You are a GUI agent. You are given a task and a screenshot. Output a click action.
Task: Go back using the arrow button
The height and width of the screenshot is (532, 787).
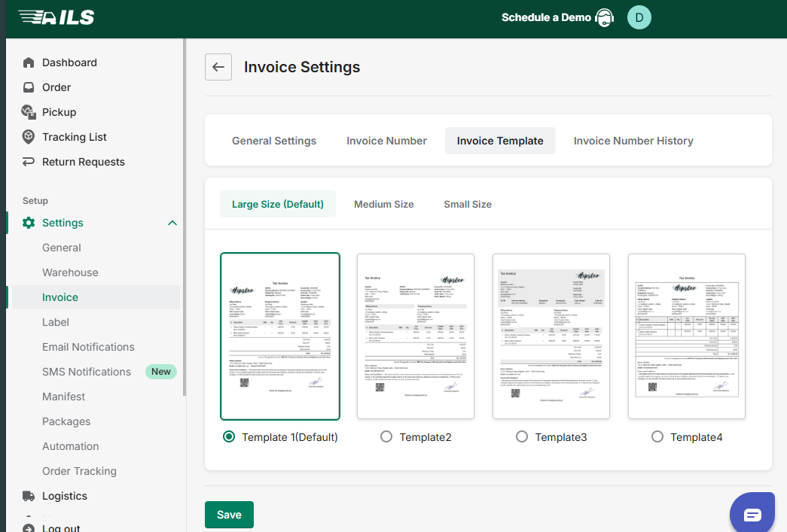tap(218, 67)
